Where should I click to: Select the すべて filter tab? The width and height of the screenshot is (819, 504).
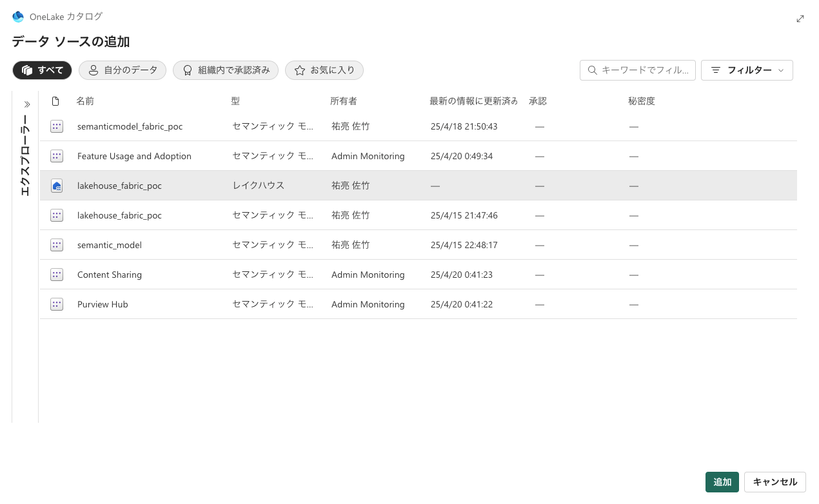click(43, 70)
